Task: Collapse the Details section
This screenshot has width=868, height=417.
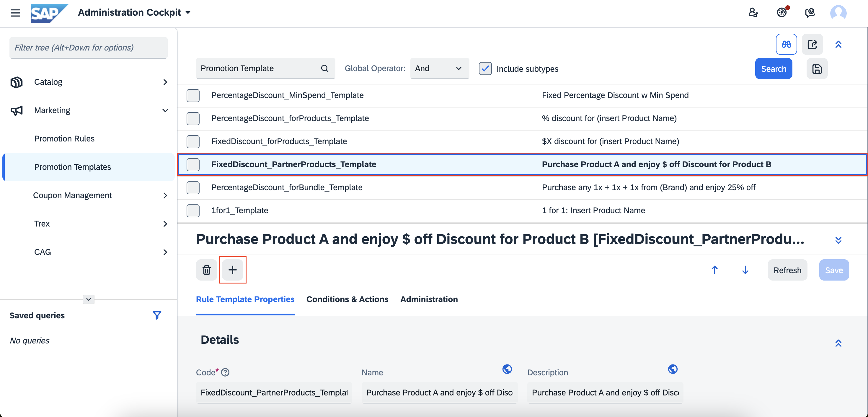Action: point(838,343)
